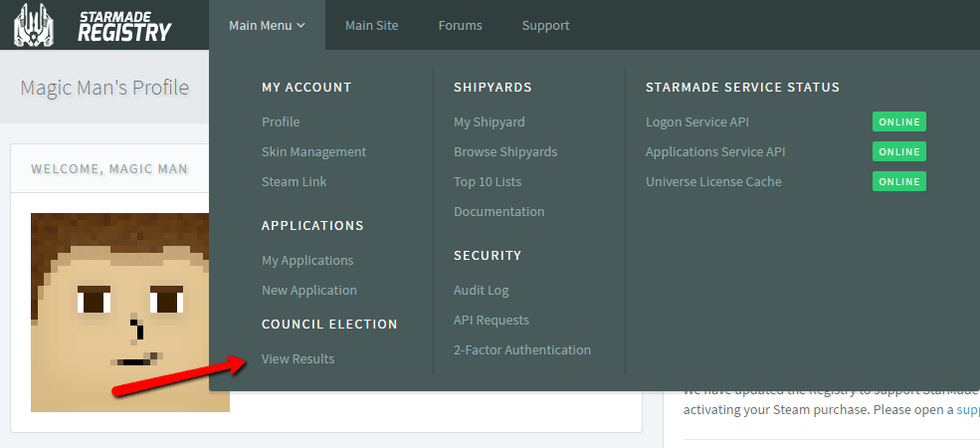View Results of council election
980x448 pixels.
coord(297,358)
